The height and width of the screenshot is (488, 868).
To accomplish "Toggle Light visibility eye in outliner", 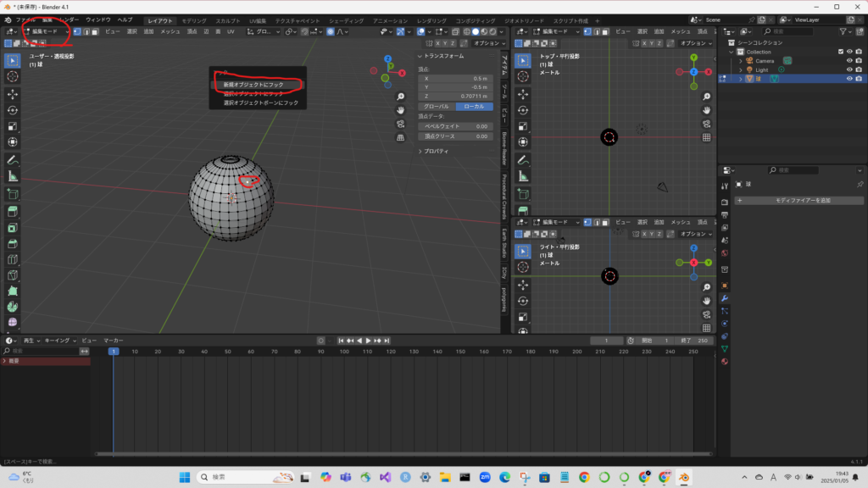I will pos(849,69).
